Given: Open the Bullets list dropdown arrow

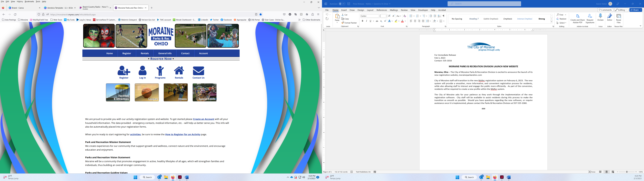Looking at the screenshot, I should pyautogui.click(x=414, y=16).
